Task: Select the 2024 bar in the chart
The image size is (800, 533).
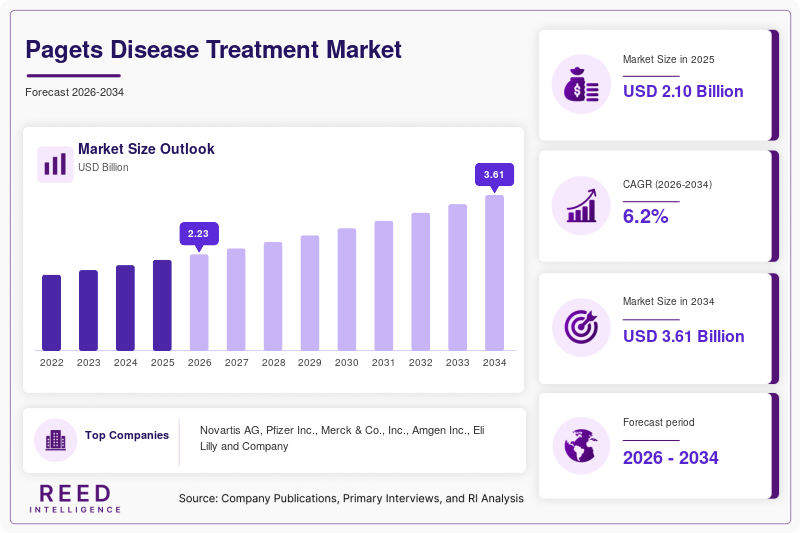Action: 126,308
